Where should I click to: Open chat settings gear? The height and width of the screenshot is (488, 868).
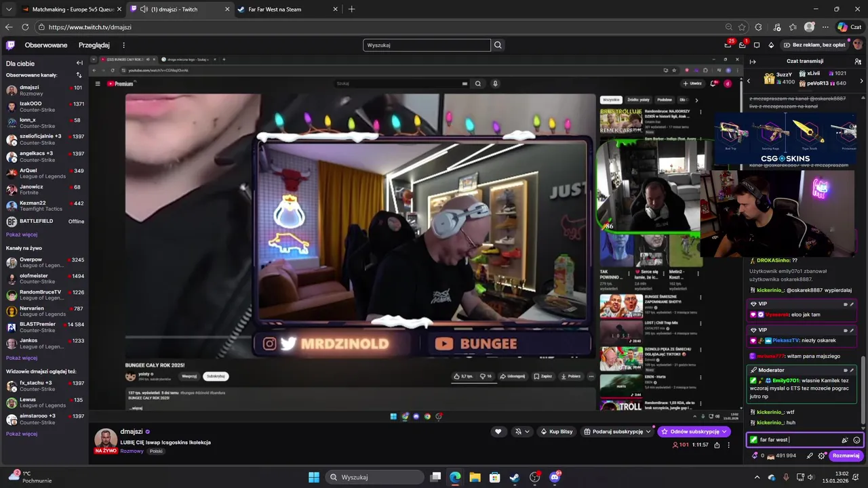821,455
